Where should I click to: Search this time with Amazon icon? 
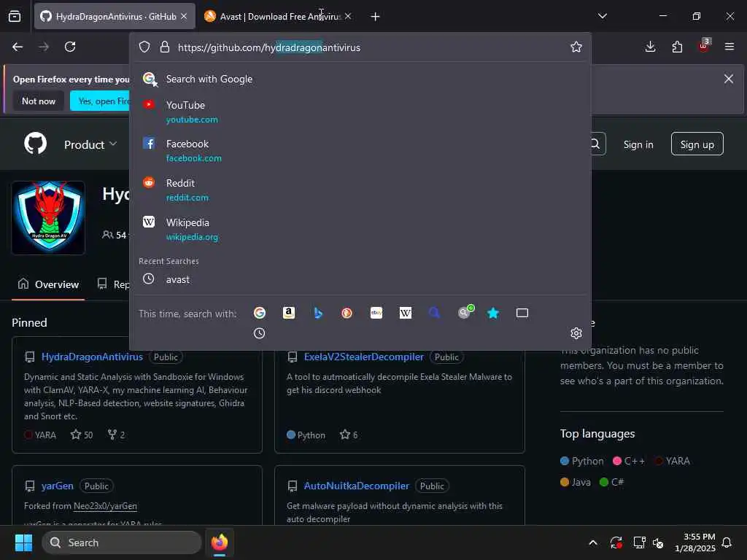(x=289, y=313)
